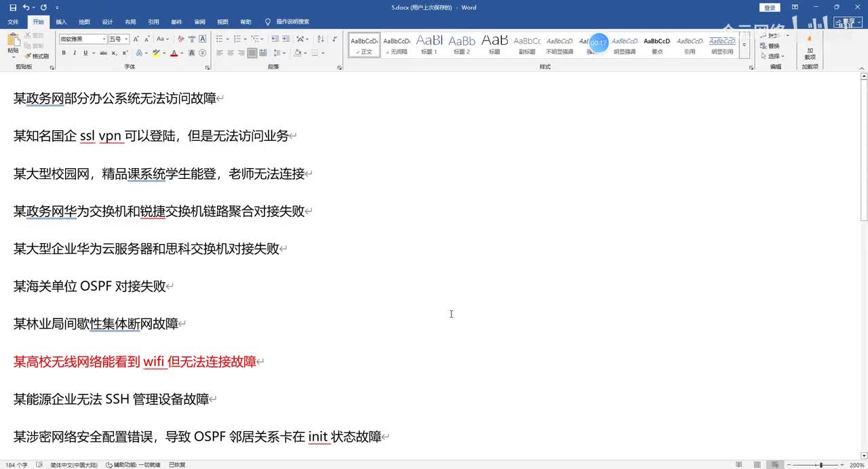This screenshot has height=469, width=868.
Task: Click the Undo arrow icon
Action: (26, 7)
